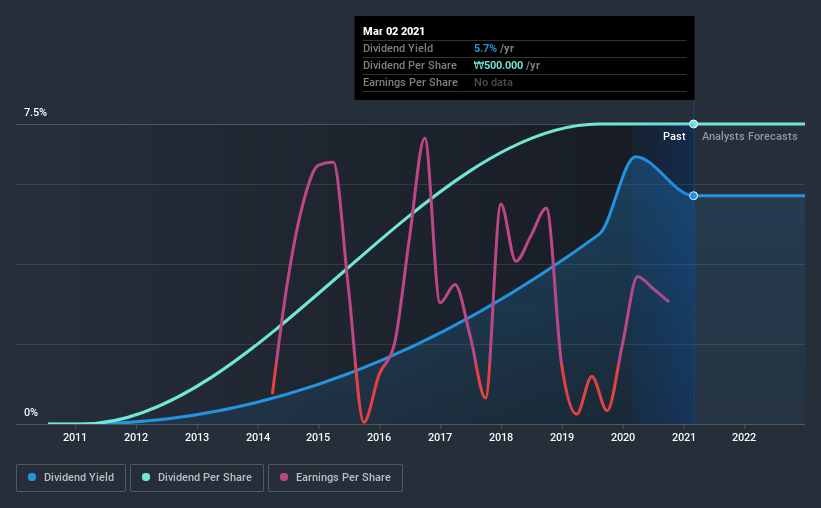The image size is (821, 508).
Task: Select the blue dividend yield data point marker
Action: [693, 195]
